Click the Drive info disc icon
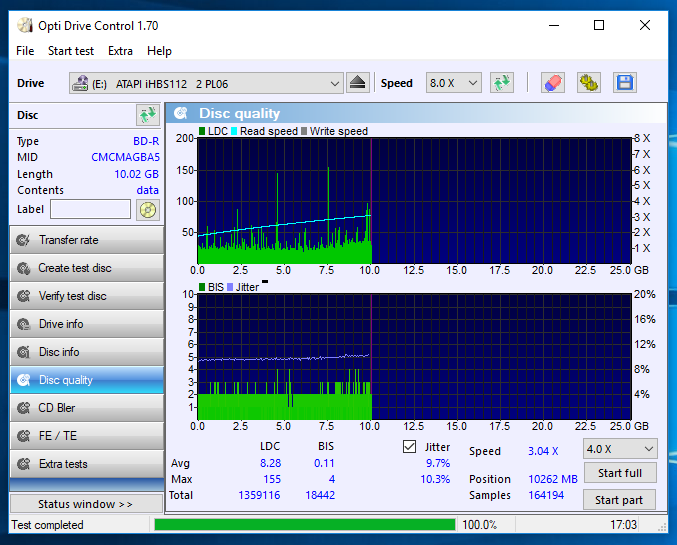Viewport: 677px width, 545px height. pos(23,324)
